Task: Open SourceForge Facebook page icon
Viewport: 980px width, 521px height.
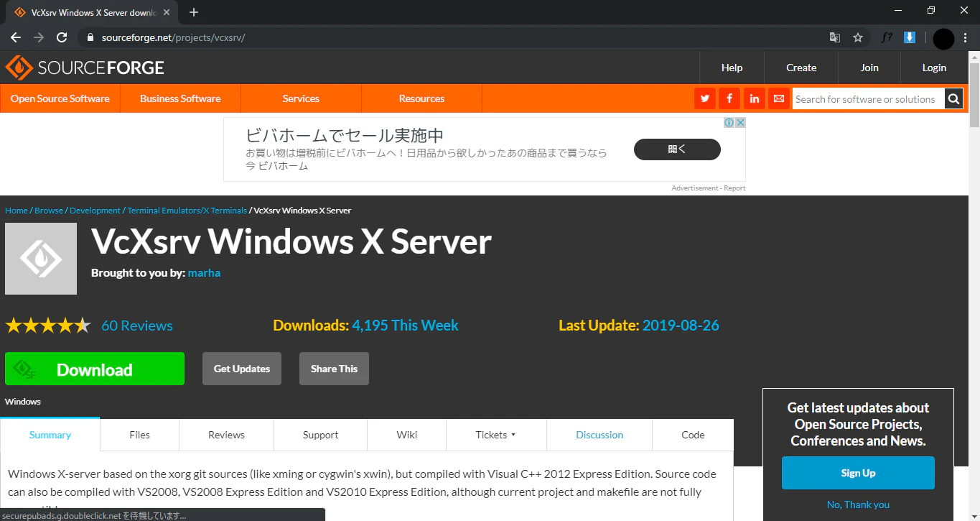Action: (729, 98)
